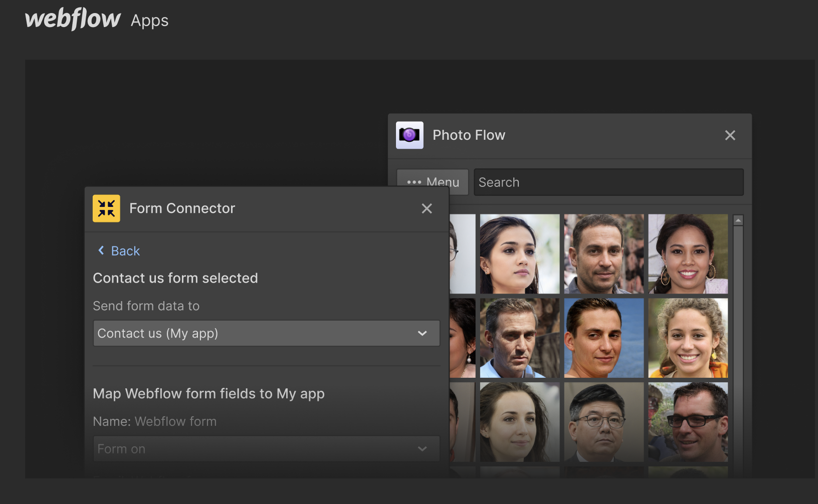Screen dimensions: 818x504
Task: Expand the 'Form on' field mapping dropdown
Action: [x=267, y=449]
